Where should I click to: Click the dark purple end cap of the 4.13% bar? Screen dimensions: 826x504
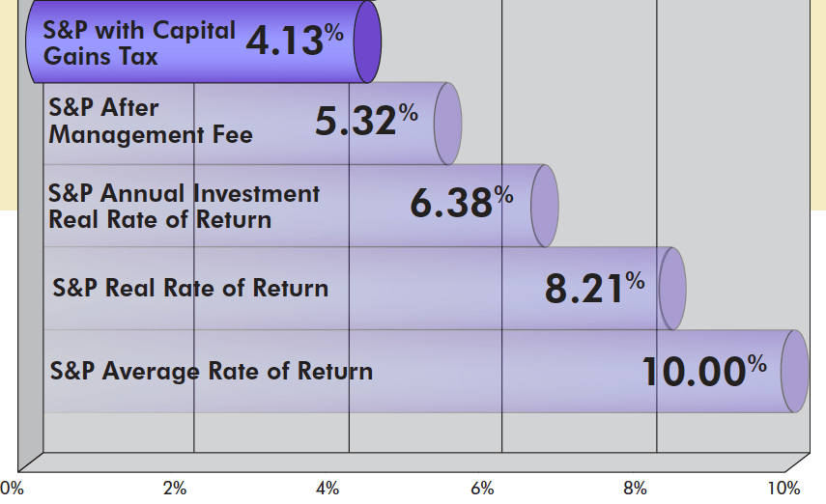pos(367,42)
